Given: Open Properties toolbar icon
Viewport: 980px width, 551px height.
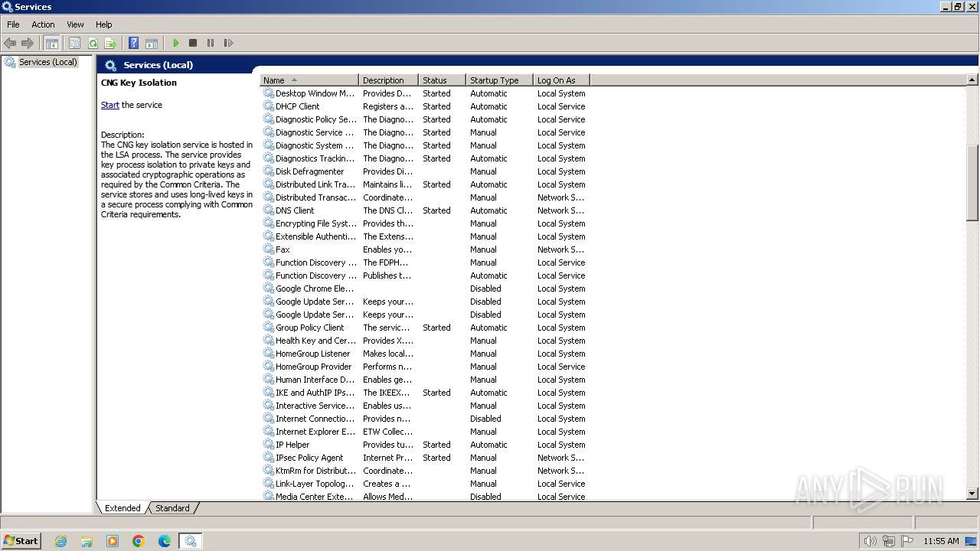Looking at the screenshot, I should 74,43.
